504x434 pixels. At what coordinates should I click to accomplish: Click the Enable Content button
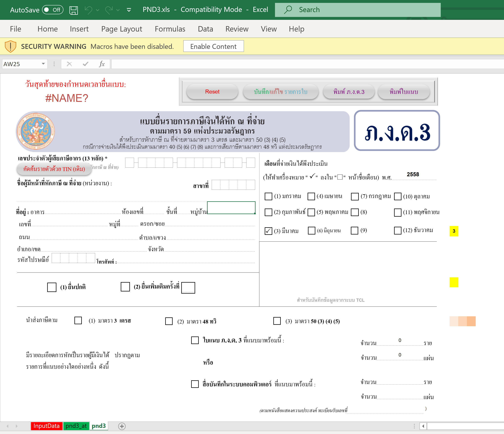[213, 46]
